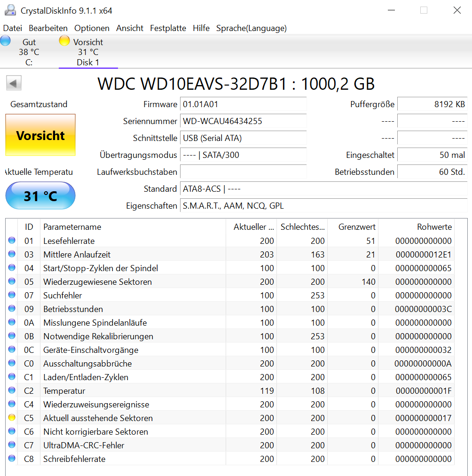Select the status dot for the 09 Betriebsstunden row
Image resolution: width=472 pixels, height=476 pixels.
(x=12, y=309)
